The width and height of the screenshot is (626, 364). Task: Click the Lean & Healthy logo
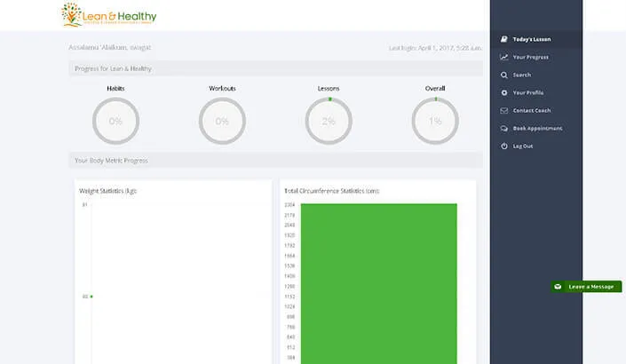pos(108,15)
